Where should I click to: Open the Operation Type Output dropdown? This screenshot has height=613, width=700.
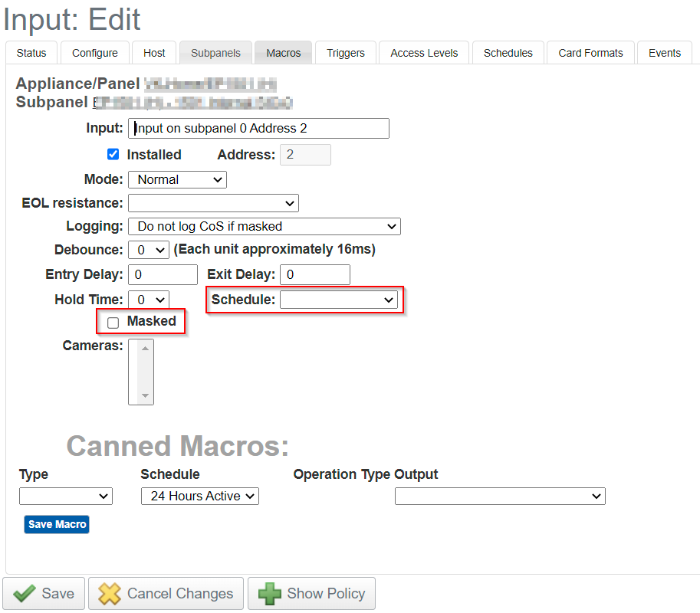click(499, 496)
